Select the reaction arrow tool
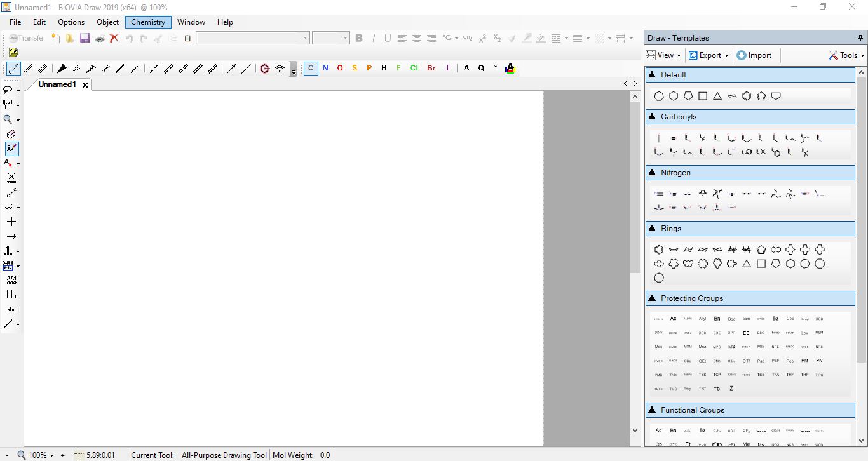868x461 pixels. coord(11,236)
